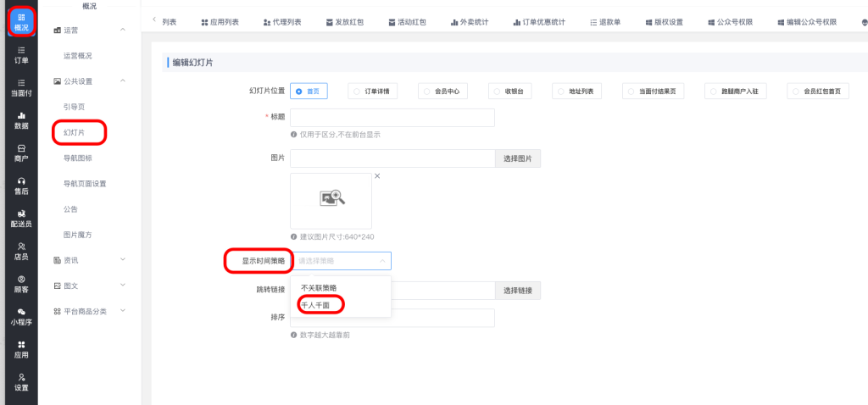Open 设置 in the left sidebar
This screenshot has height=405, width=868.
pos(21,382)
